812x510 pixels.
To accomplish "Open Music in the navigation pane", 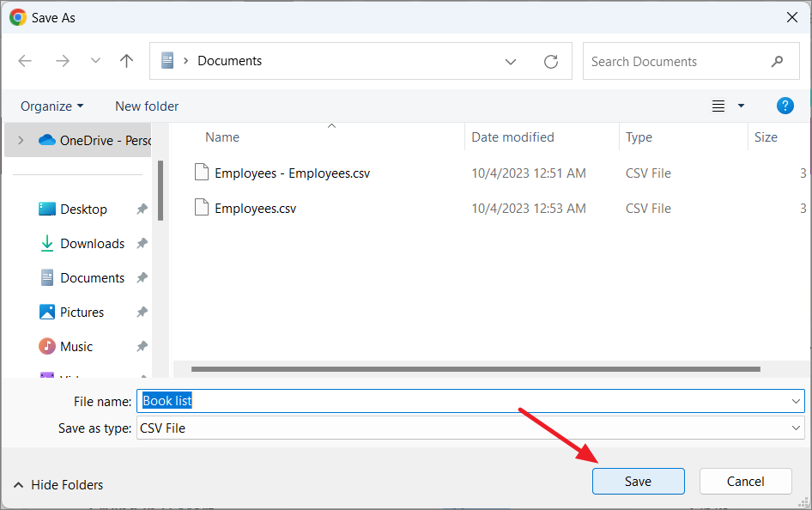I will pos(76,346).
